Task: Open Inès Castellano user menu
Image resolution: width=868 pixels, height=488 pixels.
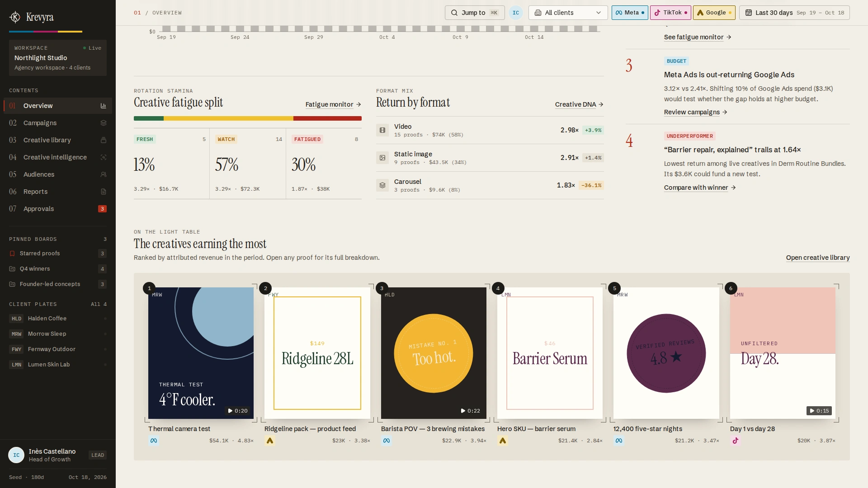Action: coord(58,455)
